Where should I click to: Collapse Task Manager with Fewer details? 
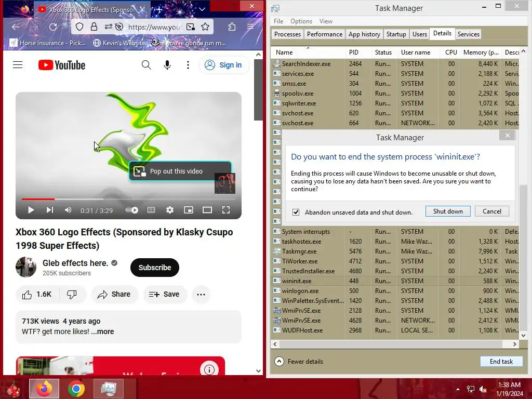[299, 362]
